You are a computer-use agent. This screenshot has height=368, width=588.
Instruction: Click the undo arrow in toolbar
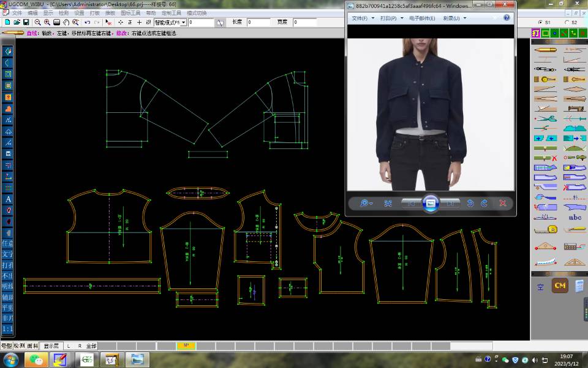point(87,22)
